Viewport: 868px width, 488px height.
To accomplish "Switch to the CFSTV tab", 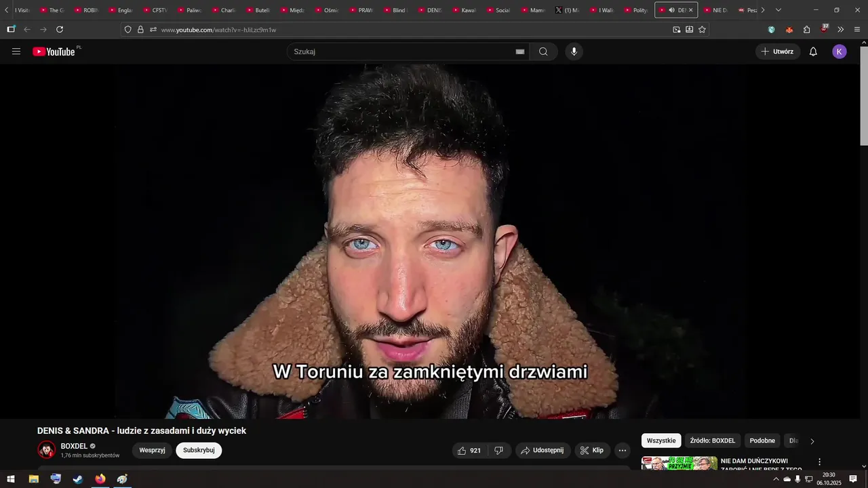I will (156, 10).
